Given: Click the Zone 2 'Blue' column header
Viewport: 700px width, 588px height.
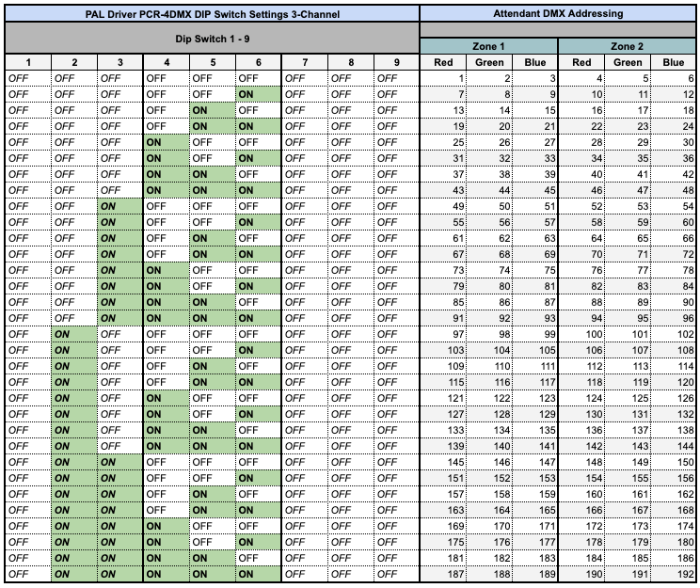Looking at the screenshot, I should (x=674, y=62).
